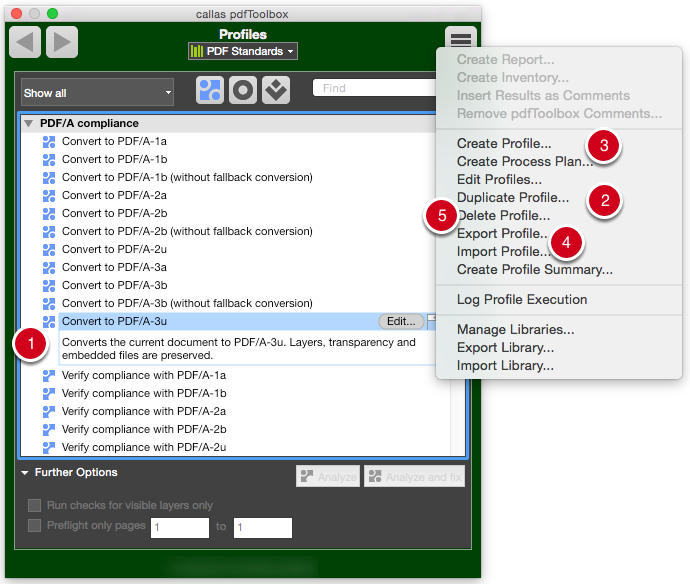Click the Edit... button on the selected profile
The width and height of the screenshot is (690, 584).
(401, 322)
